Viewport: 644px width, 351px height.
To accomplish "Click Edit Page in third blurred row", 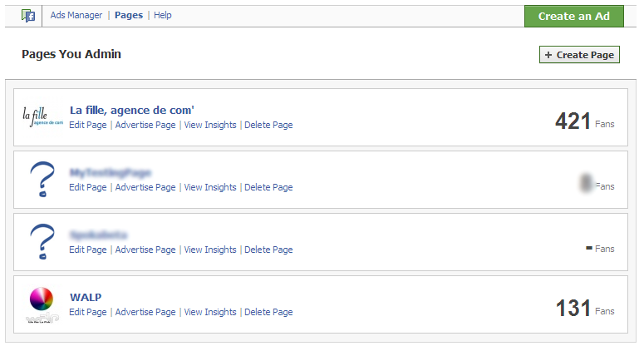I will coord(88,250).
